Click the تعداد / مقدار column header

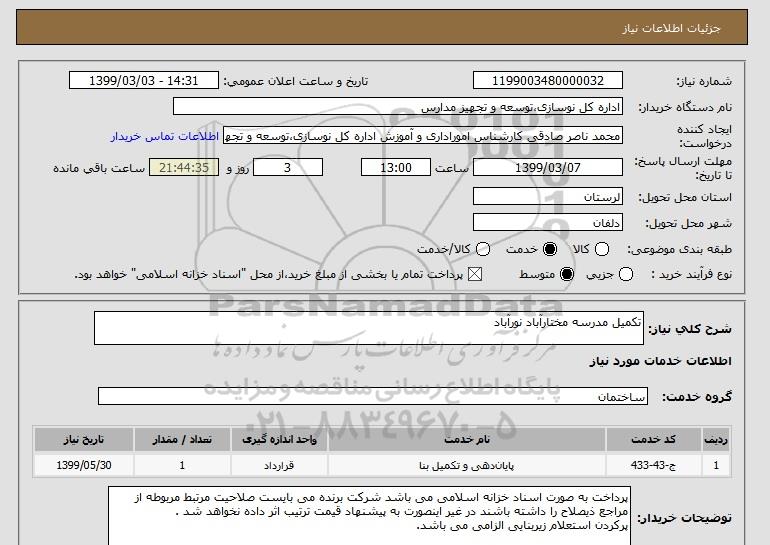182,439
